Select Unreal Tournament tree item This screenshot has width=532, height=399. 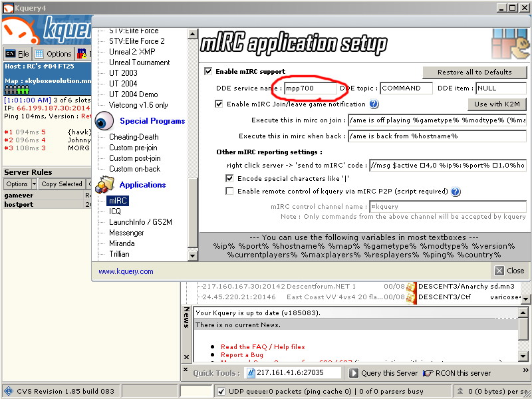pos(139,63)
